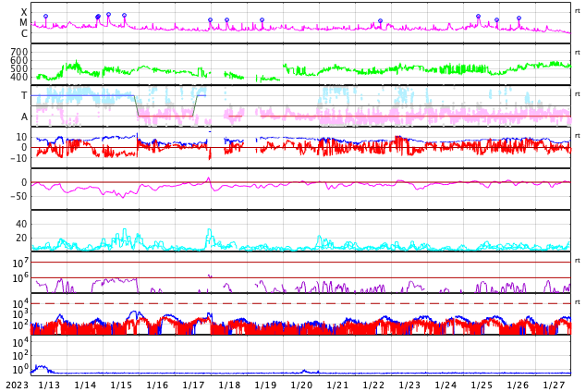586x392 pixels.
Task: Click the 10^3 axis value
Action: pos(20,314)
